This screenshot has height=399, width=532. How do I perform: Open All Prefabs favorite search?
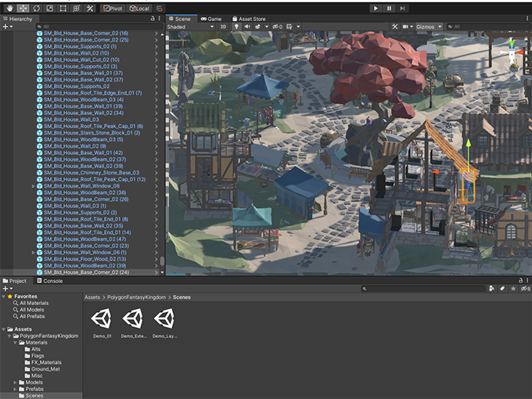(x=32, y=316)
